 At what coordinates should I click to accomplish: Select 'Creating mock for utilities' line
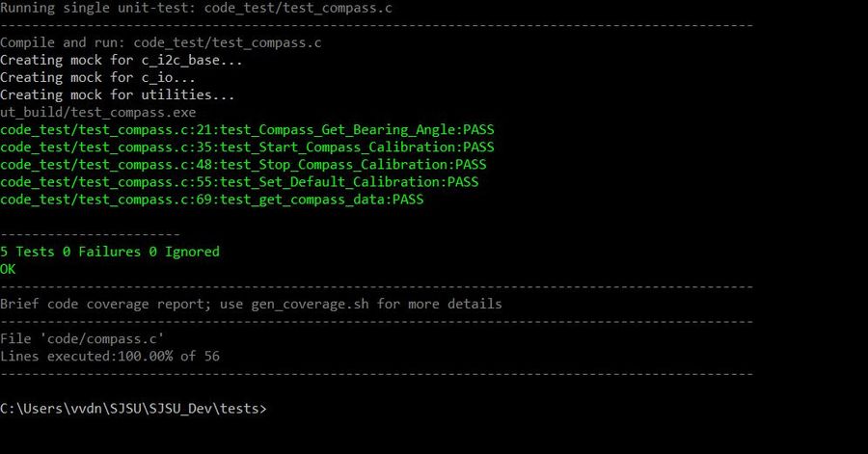(118, 95)
